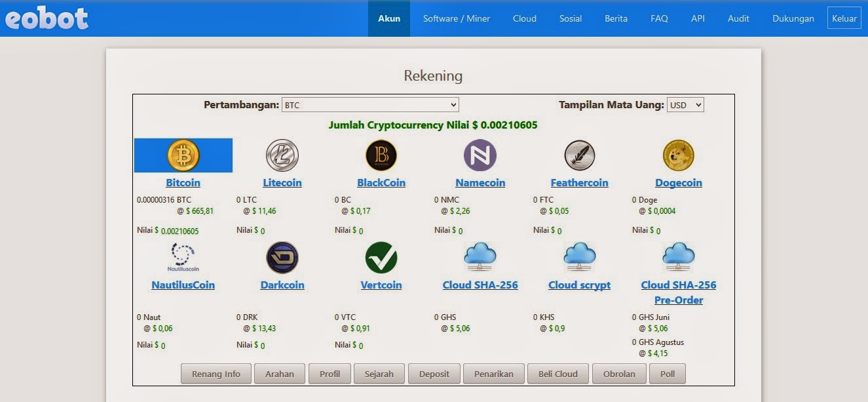
Task: Click the Cloud SHA-256 cloud icon
Action: pos(480,258)
